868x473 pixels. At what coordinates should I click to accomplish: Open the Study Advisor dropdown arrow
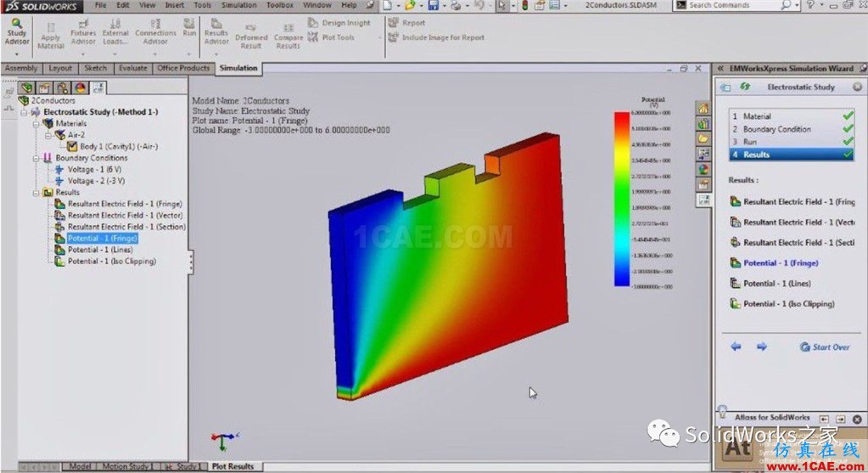17,54
